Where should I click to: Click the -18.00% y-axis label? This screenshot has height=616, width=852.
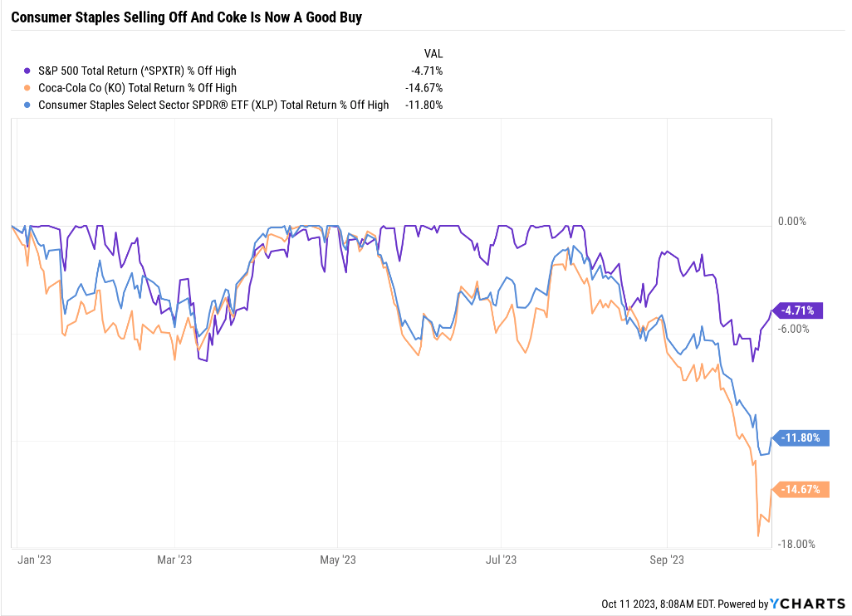[x=795, y=545]
